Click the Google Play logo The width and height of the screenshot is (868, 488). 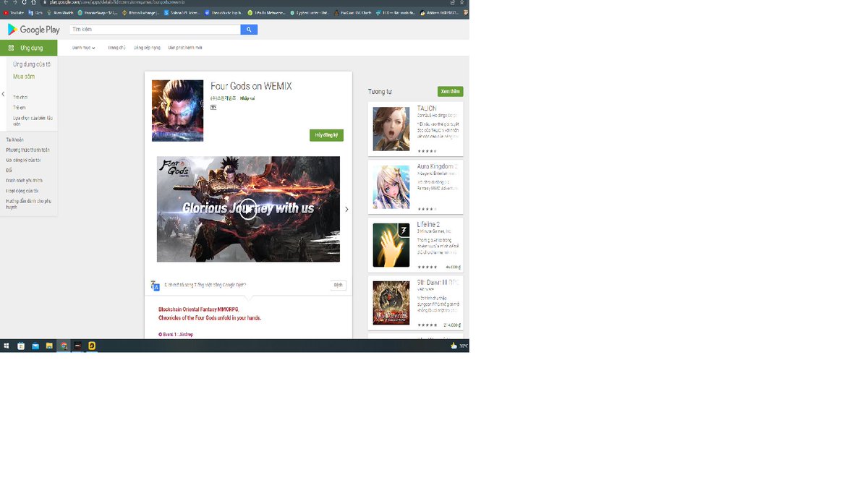click(33, 30)
